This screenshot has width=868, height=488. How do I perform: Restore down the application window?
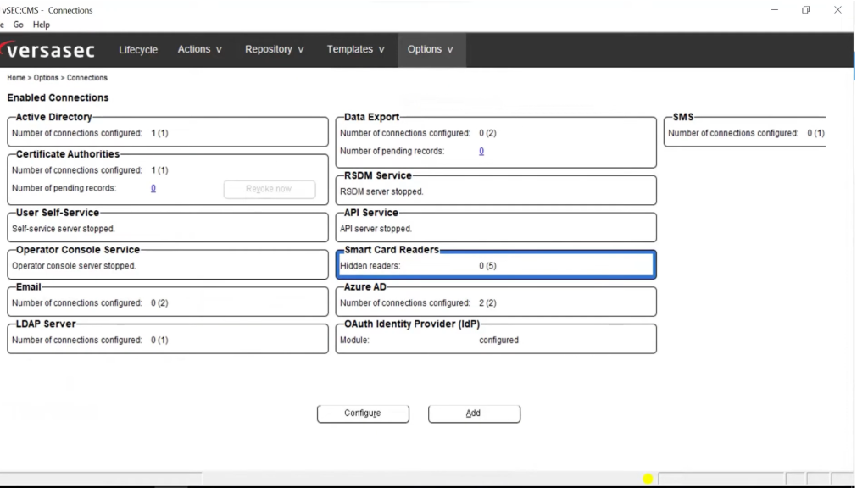coord(805,10)
